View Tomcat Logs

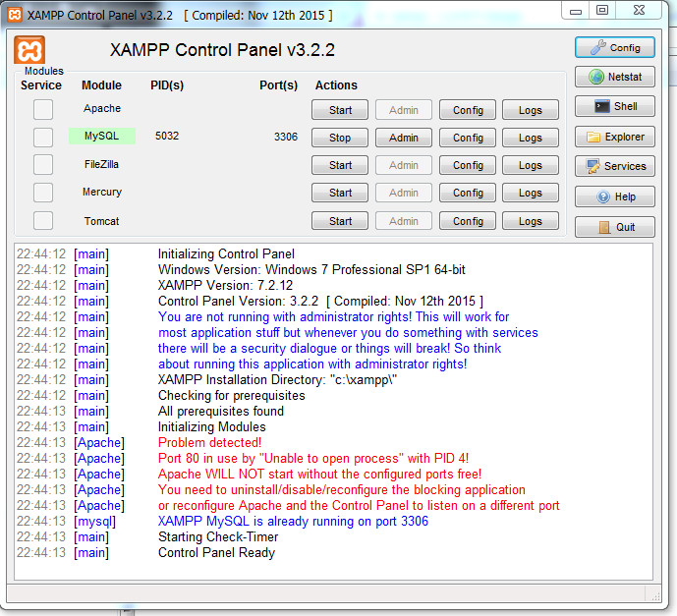point(531,221)
